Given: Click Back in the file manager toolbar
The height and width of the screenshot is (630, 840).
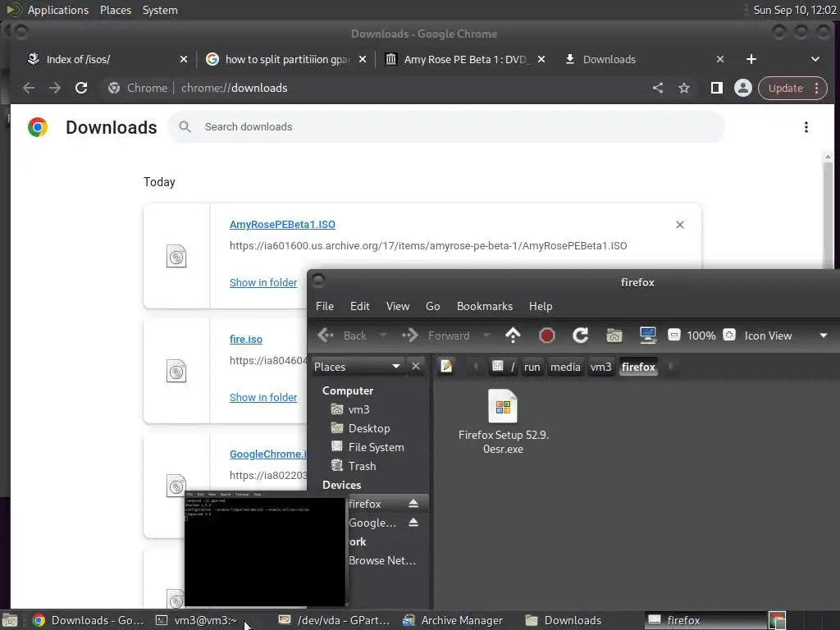Looking at the screenshot, I should click(x=343, y=336).
